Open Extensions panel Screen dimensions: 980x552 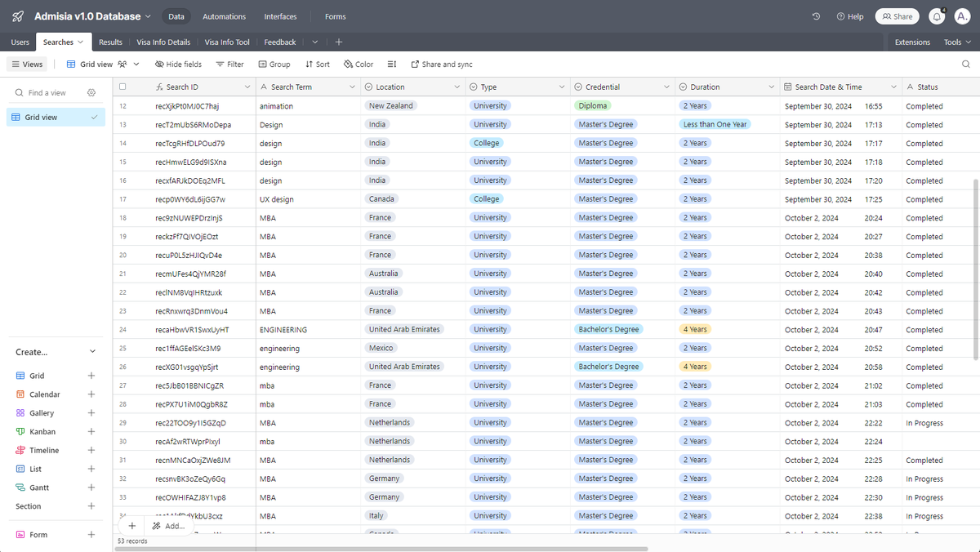[x=912, y=42]
